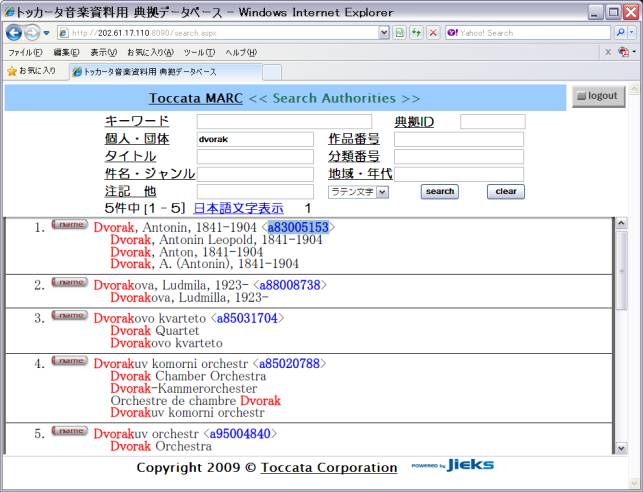The width and height of the screenshot is (643, 492).
Task: Click the results list scroll down arrow
Action: 621,449
